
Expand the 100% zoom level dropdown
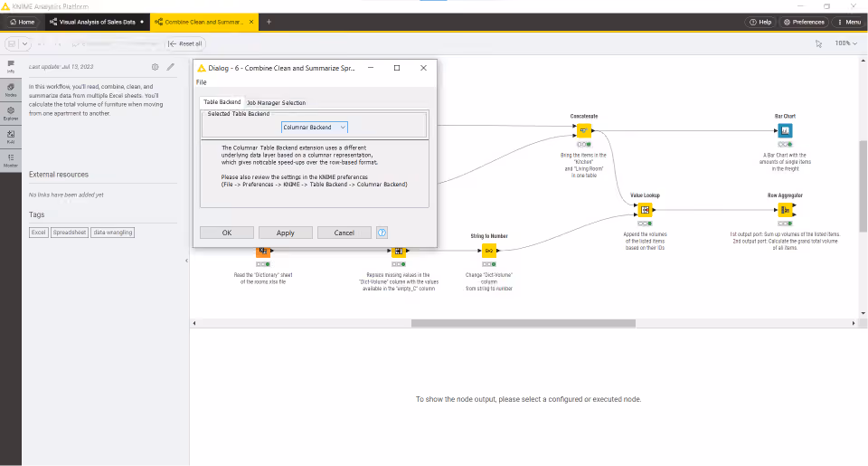[x=846, y=43]
